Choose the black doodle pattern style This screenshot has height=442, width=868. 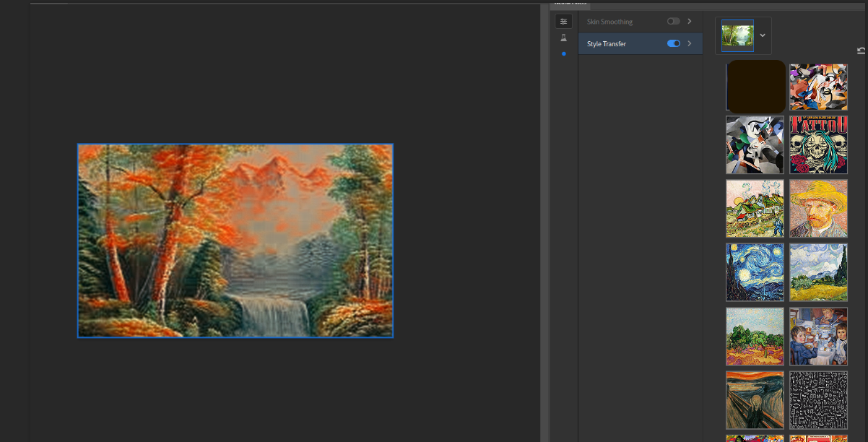point(818,399)
